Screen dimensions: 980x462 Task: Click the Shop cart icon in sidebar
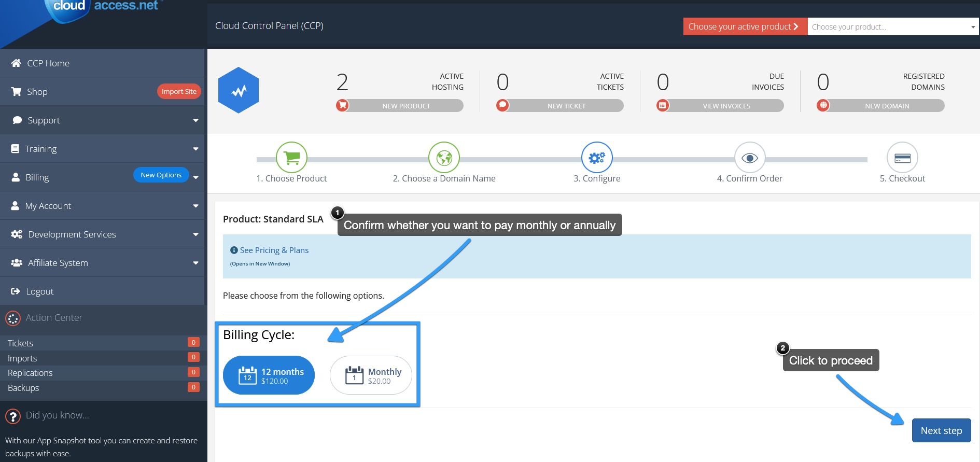click(x=16, y=91)
